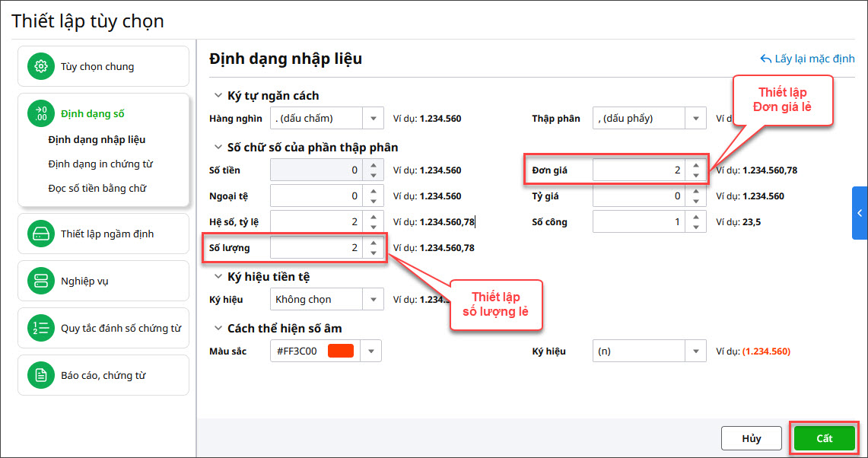Collapse the Ký tự ngăn cách section

click(218, 96)
